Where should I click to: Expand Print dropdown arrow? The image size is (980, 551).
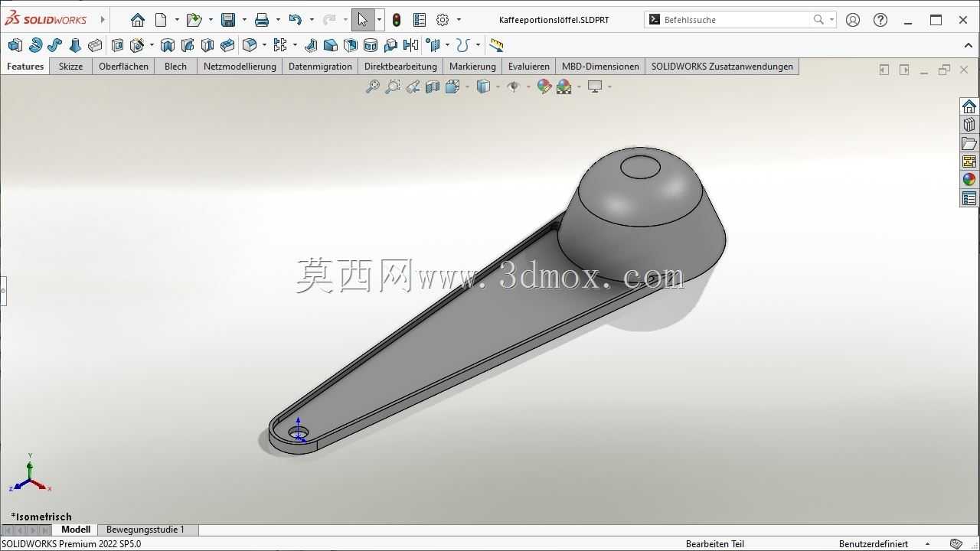(278, 20)
